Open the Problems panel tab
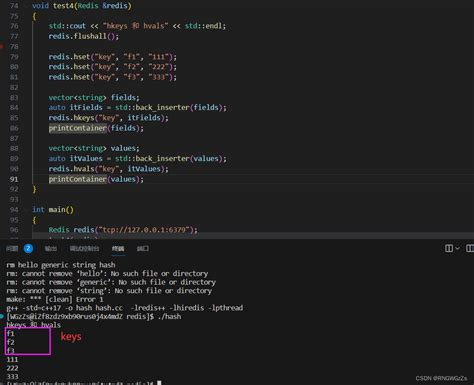The width and height of the screenshot is (474, 385). click(12, 249)
